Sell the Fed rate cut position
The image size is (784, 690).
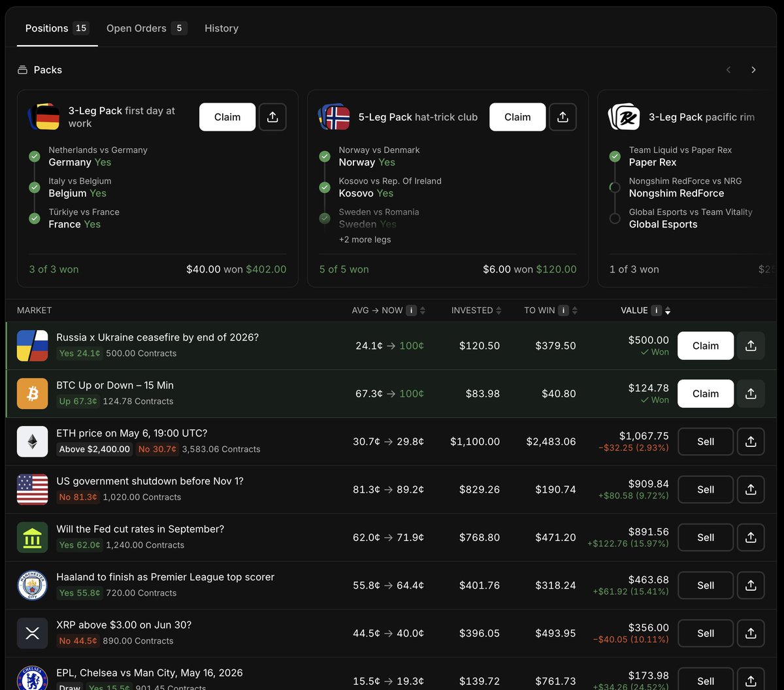706,537
